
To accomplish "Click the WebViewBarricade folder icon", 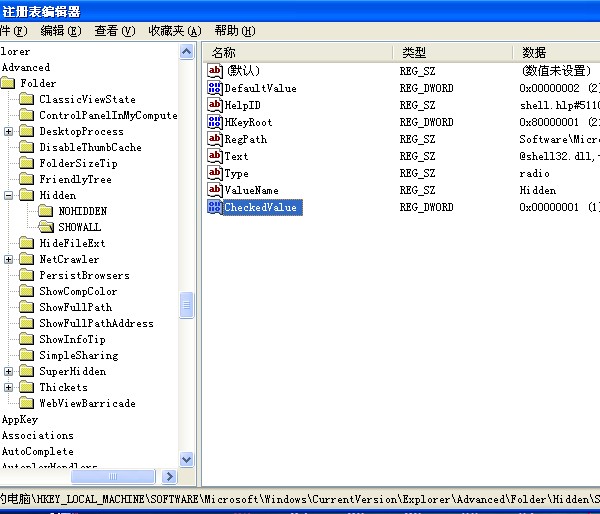I will pos(26,403).
